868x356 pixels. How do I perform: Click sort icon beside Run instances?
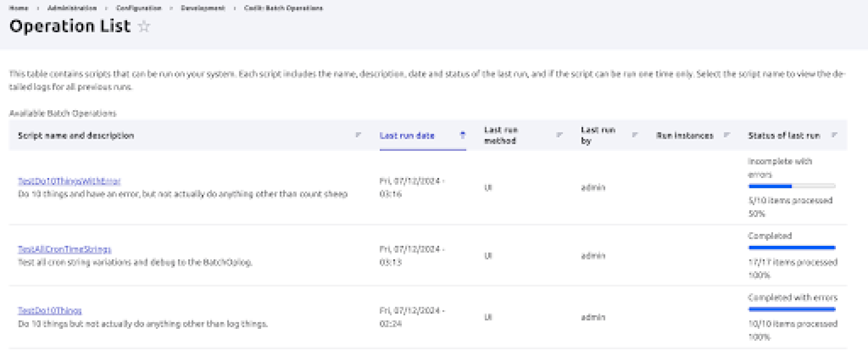click(727, 135)
